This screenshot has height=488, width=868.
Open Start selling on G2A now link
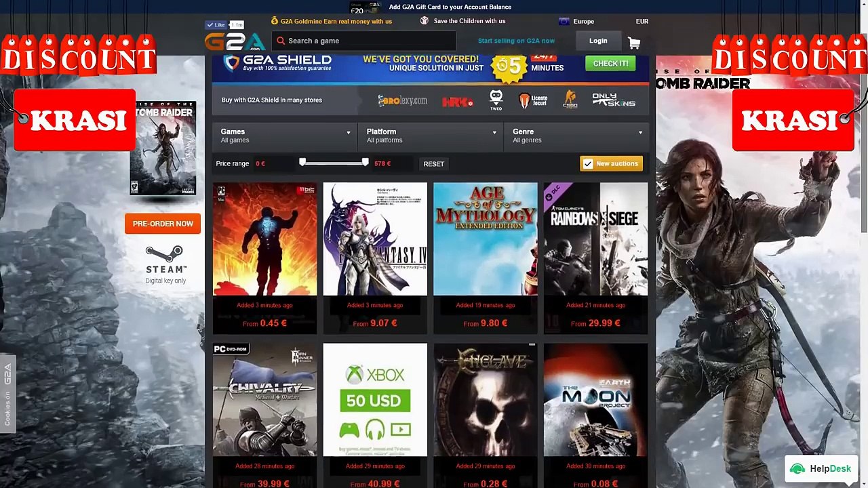(x=516, y=41)
